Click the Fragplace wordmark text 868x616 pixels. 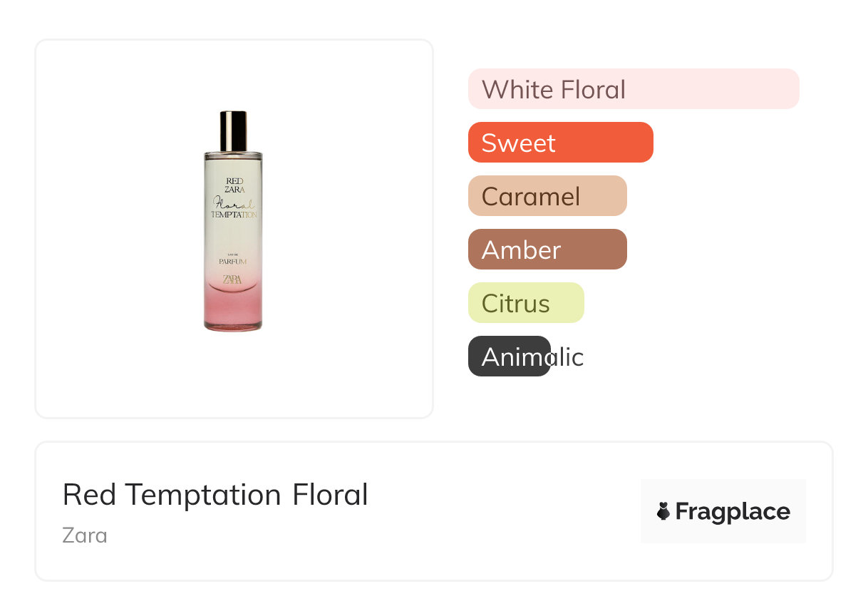tap(733, 511)
